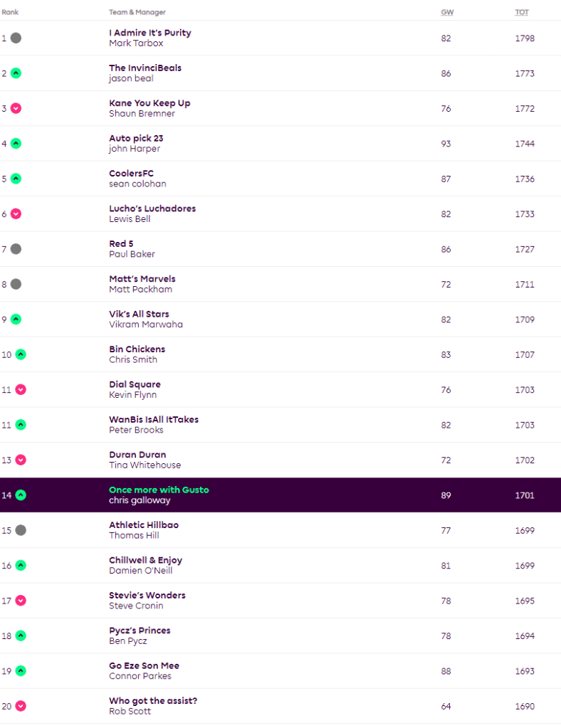Click pink down arrow beside Who got the assist?
561x728 pixels.
21,706
